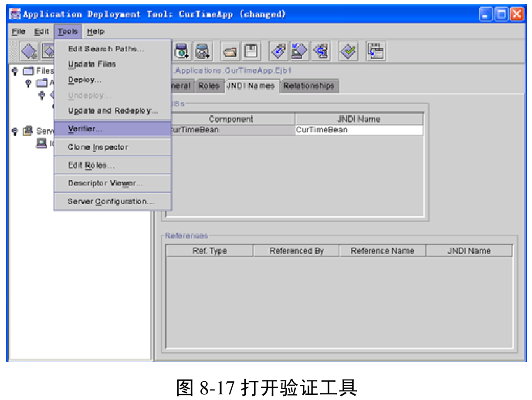Select the highlighted Verifier... menu item

click(113, 129)
